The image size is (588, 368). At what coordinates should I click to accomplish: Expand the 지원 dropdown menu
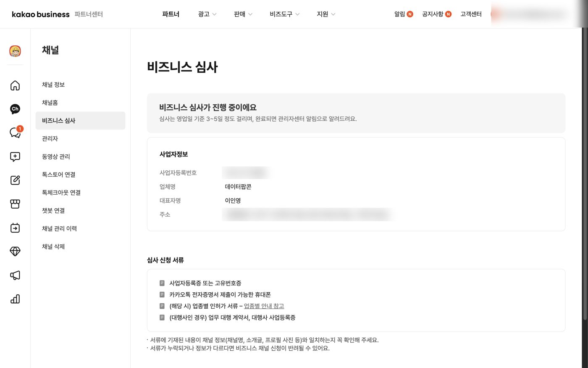[x=326, y=14]
